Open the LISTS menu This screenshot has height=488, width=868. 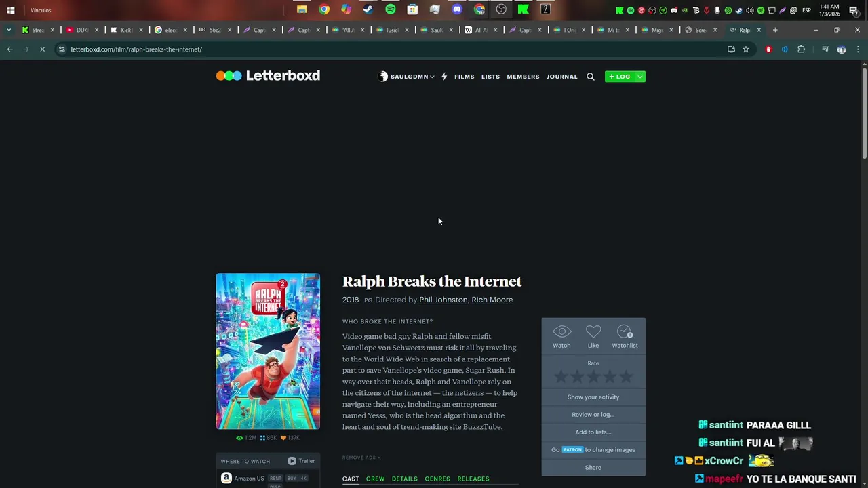490,77
